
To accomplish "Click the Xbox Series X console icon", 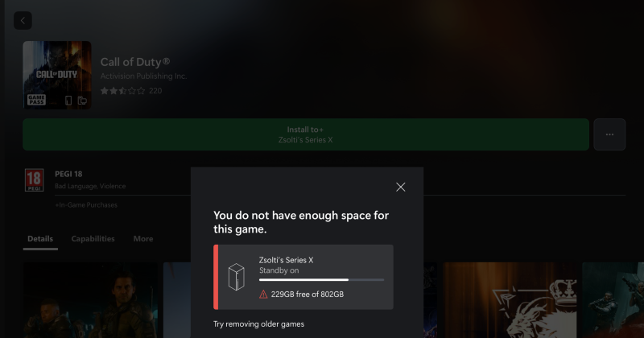I will 237,277.
